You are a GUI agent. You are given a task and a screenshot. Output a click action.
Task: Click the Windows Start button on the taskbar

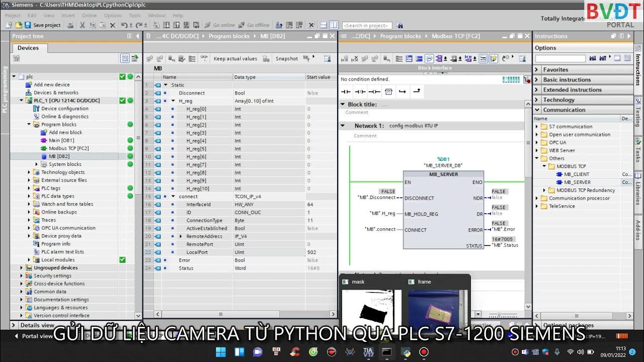pos(220,352)
